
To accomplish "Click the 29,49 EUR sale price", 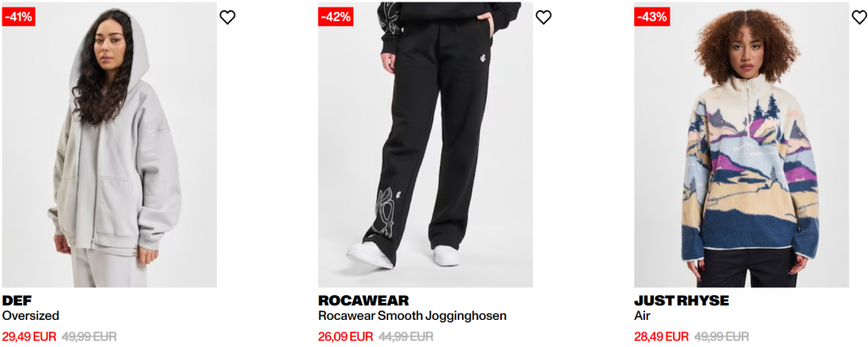I will tap(30, 337).
